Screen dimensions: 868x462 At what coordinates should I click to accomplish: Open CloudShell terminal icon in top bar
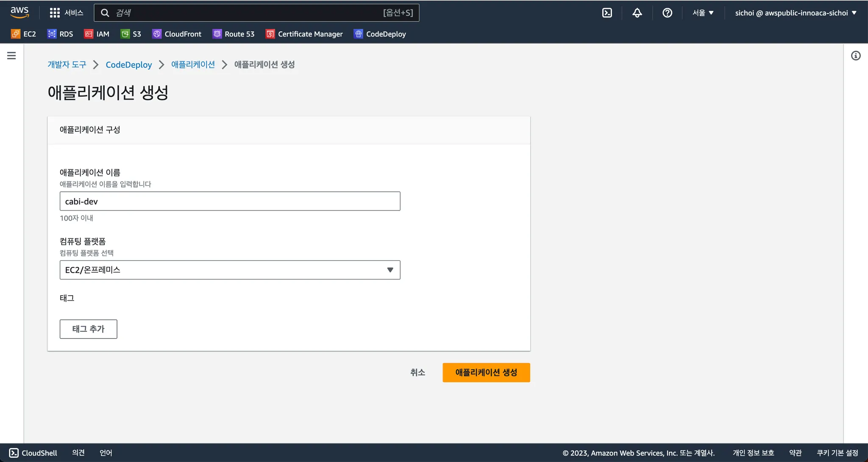[607, 13]
